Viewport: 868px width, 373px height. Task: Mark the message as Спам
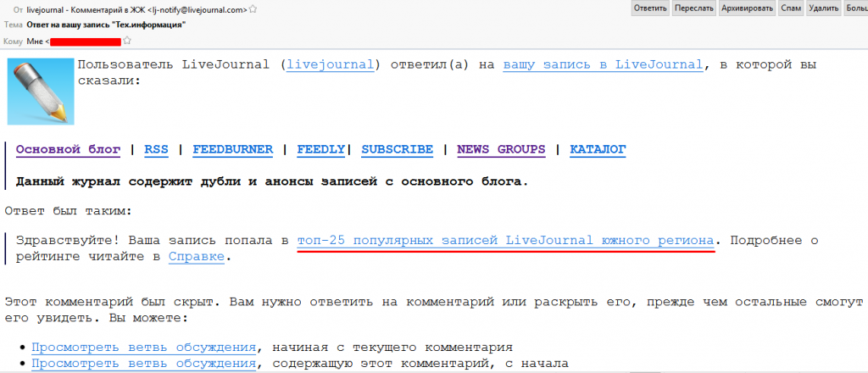click(791, 8)
